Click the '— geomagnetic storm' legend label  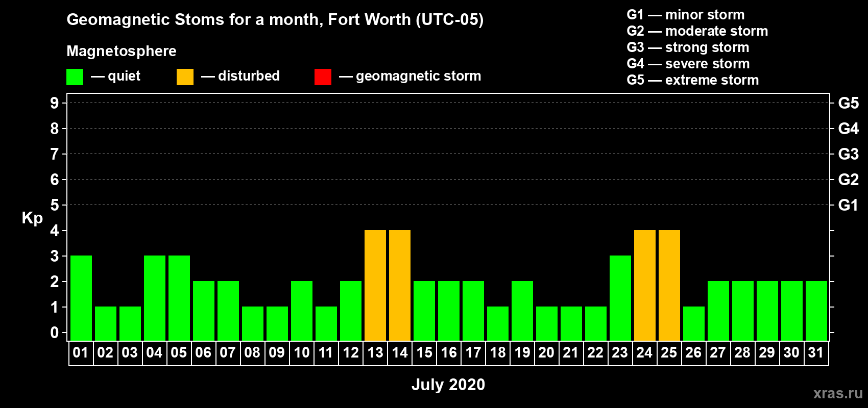pyautogui.click(x=410, y=76)
